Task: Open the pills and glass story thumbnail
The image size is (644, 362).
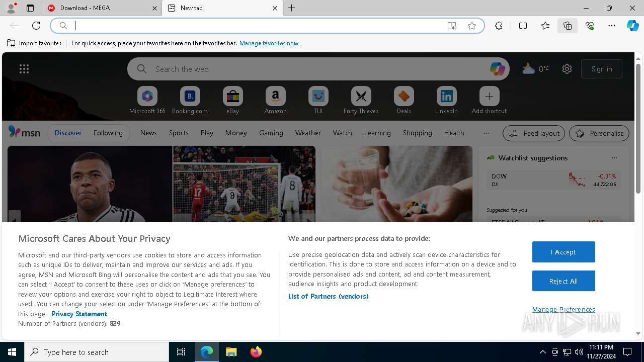Action: [397, 184]
